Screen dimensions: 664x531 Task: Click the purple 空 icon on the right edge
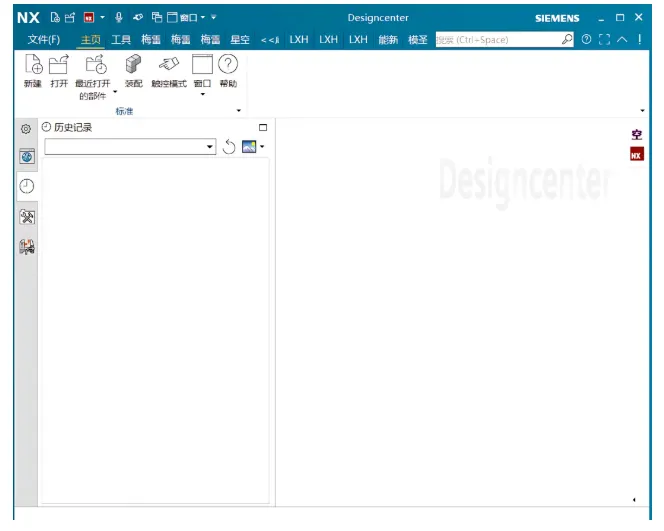pyautogui.click(x=637, y=135)
